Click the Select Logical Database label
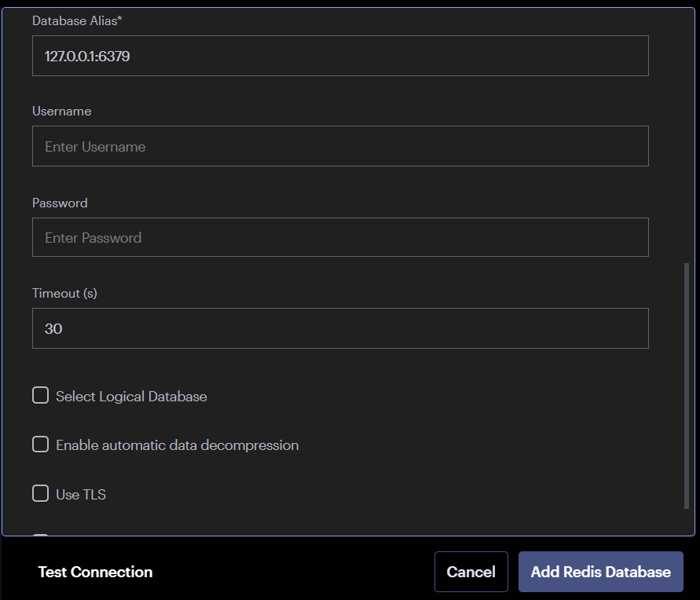Image resolution: width=700 pixels, height=600 pixels. pyautogui.click(x=131, y=396)
